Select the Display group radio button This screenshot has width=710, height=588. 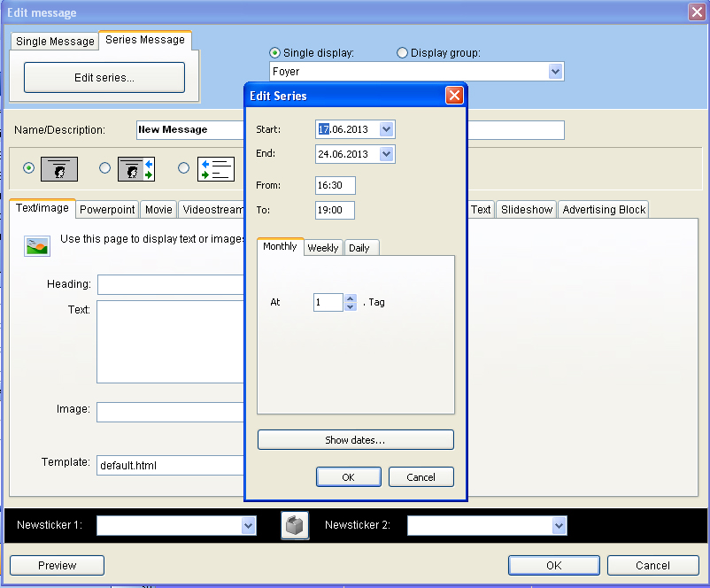coord(402,53)
